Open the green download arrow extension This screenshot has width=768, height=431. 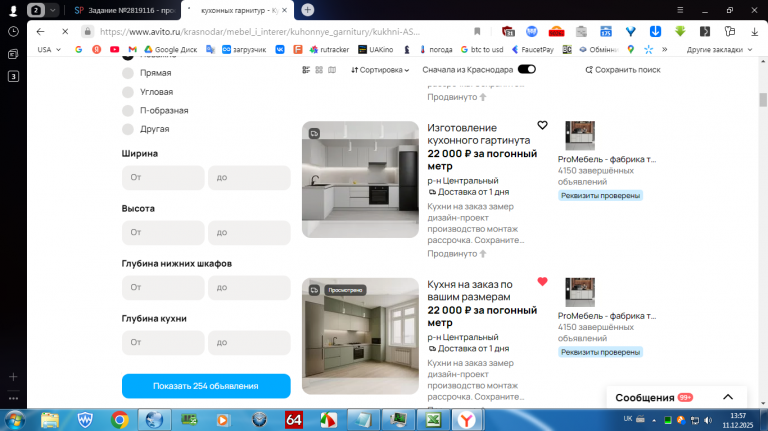(x=680, y=31)
